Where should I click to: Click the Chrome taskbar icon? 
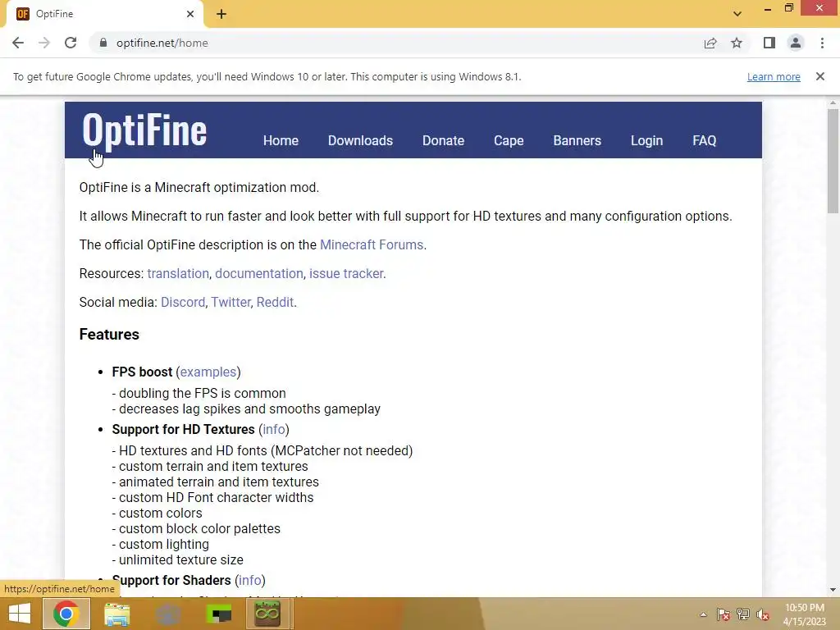tap(66, 614)
